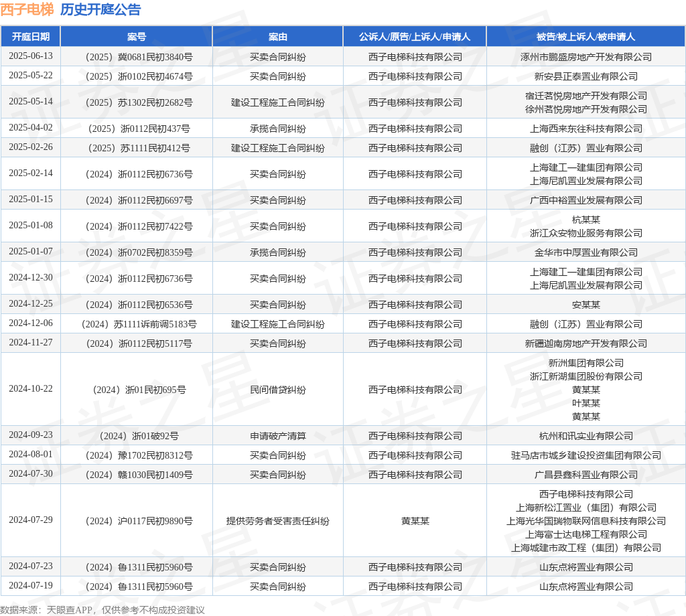Select date cell 2024-07-23
This screenshot has width=686, height=616.
31,566
